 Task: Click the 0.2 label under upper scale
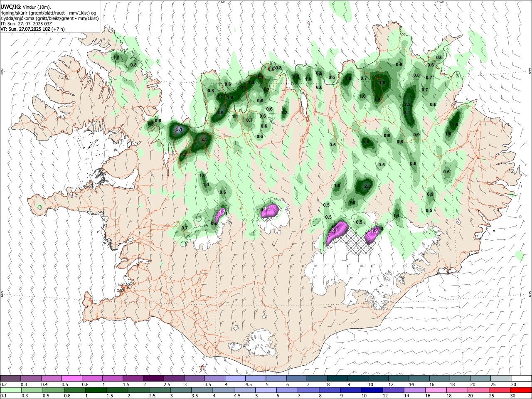tap(4, 384)
